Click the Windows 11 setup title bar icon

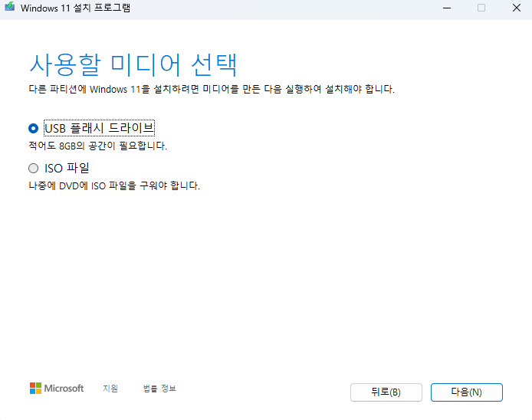tap(10, 7)
